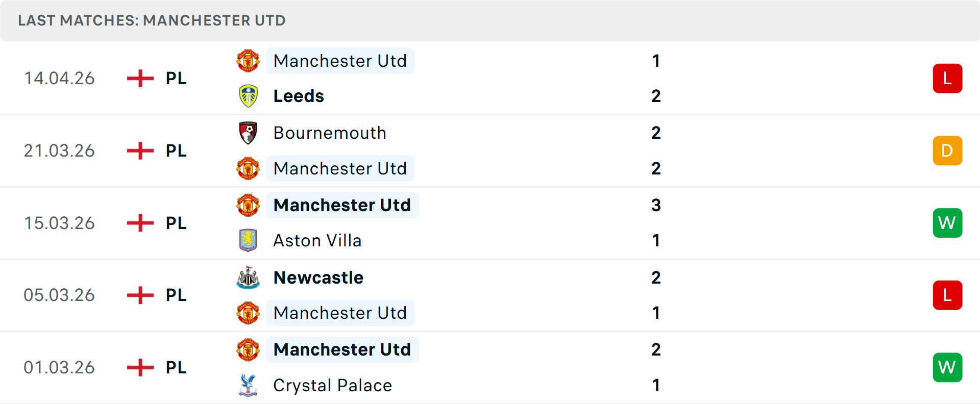
Task: Click the Aston Villa club crest
Action: click(x=248, y=240)
